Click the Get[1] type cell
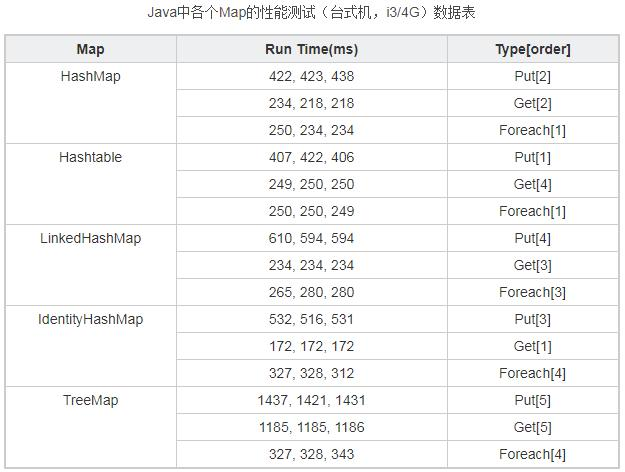The width and height of the screenshot is (625, 472). point(532,346)
